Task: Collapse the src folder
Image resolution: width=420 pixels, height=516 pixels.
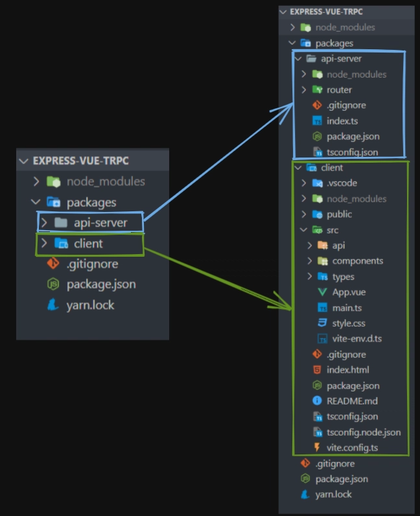Action: [303, 230]
